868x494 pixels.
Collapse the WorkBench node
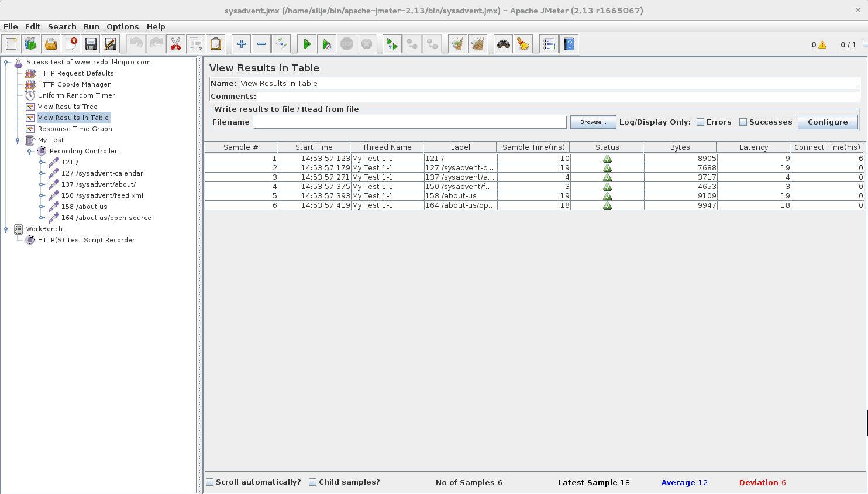click(6, 229)
